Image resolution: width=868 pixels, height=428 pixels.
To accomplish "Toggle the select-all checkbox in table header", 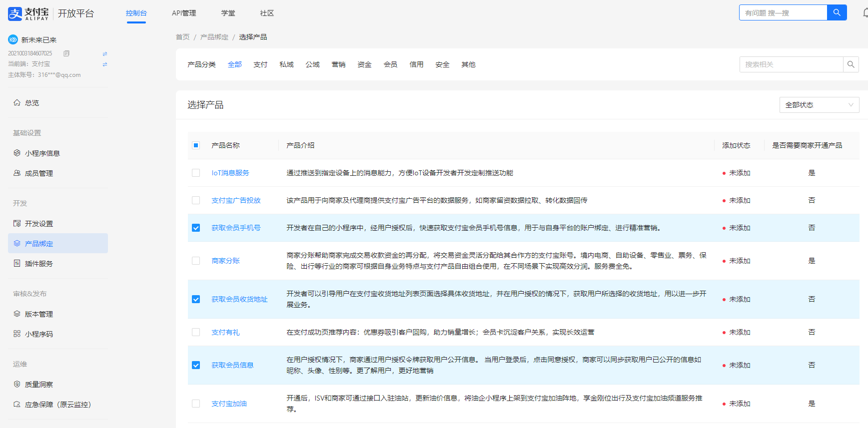I will tap(196, 145).
